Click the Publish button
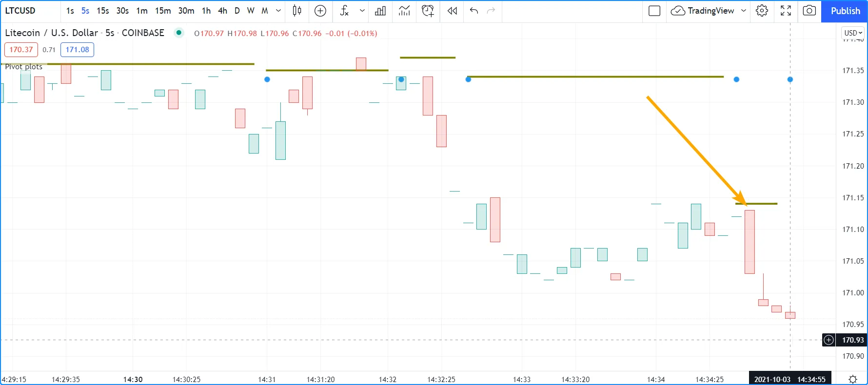The image size is (868, 385). coord(845,11)
